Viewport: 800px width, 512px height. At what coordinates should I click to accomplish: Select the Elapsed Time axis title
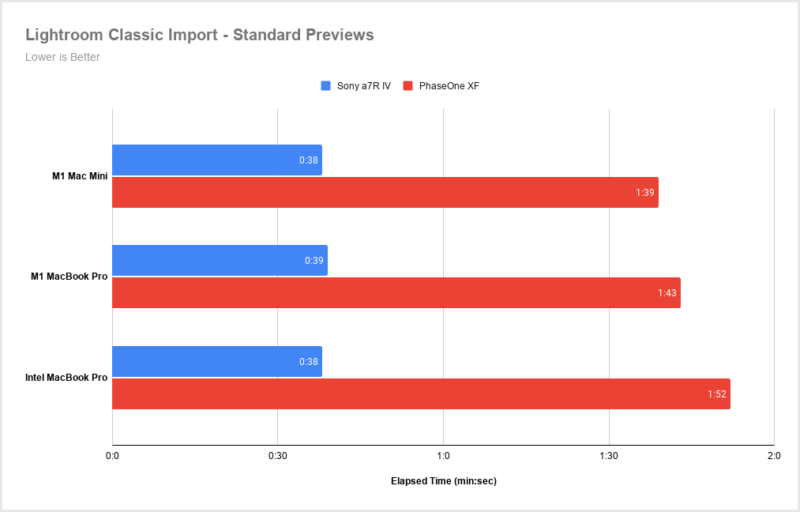point(443,481)
